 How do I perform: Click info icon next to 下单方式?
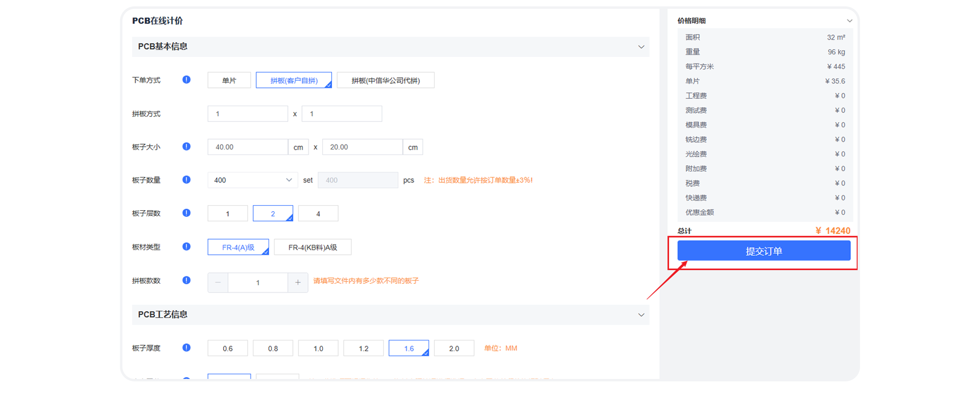pos(186,80)
